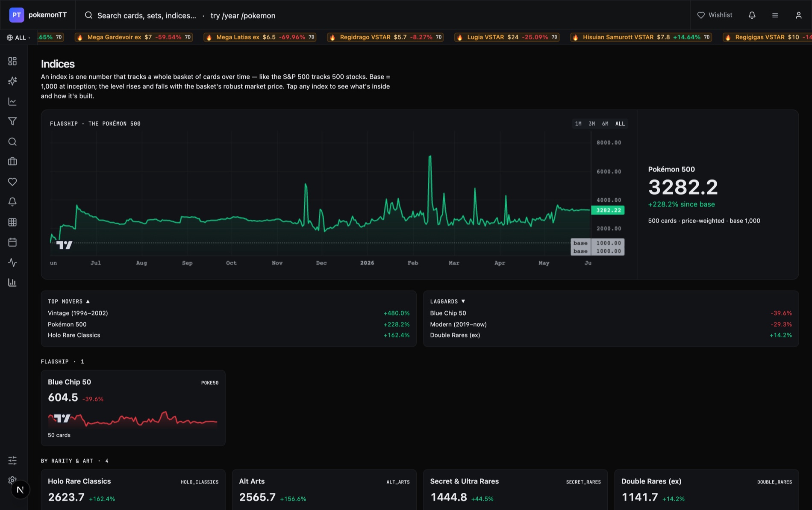Open the briefcase portfolio sidebar icon

tap(12, 162)
